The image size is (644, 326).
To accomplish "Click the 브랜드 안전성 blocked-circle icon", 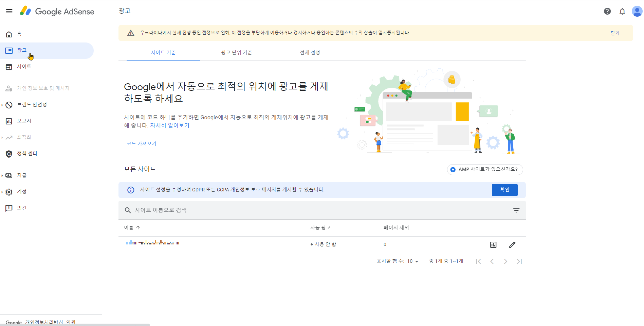I will [9, 105].
